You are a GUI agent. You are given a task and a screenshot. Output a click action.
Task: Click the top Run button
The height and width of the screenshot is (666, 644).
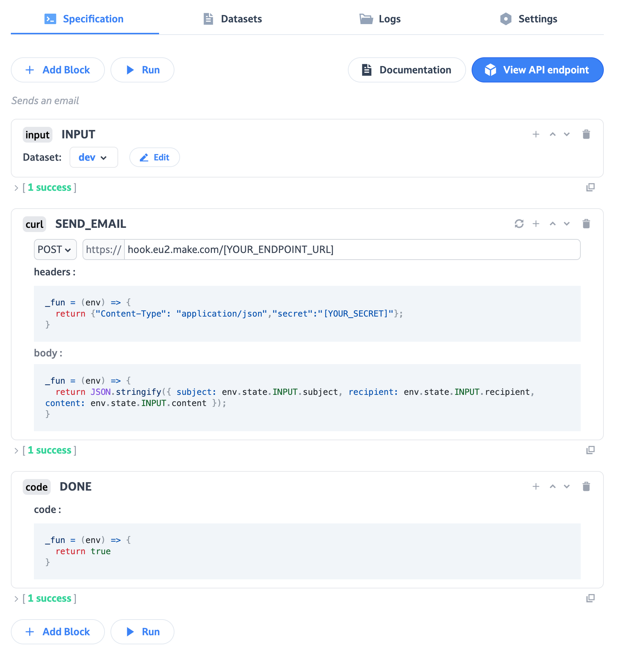pos(142,70)
